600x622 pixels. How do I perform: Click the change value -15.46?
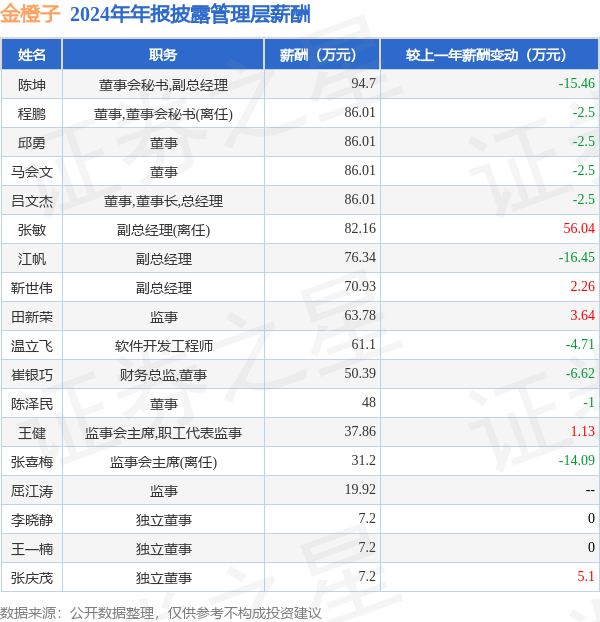[577, 83]
